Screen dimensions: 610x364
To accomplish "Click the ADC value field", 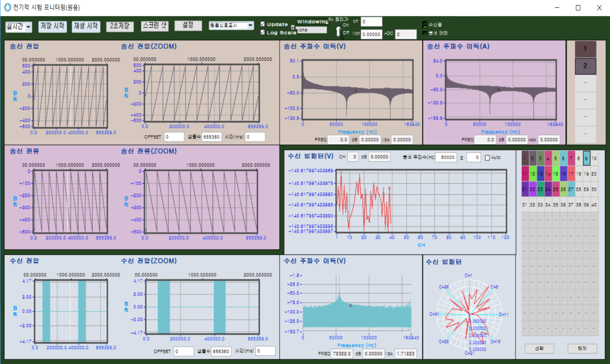I will (x=406, y=34).
